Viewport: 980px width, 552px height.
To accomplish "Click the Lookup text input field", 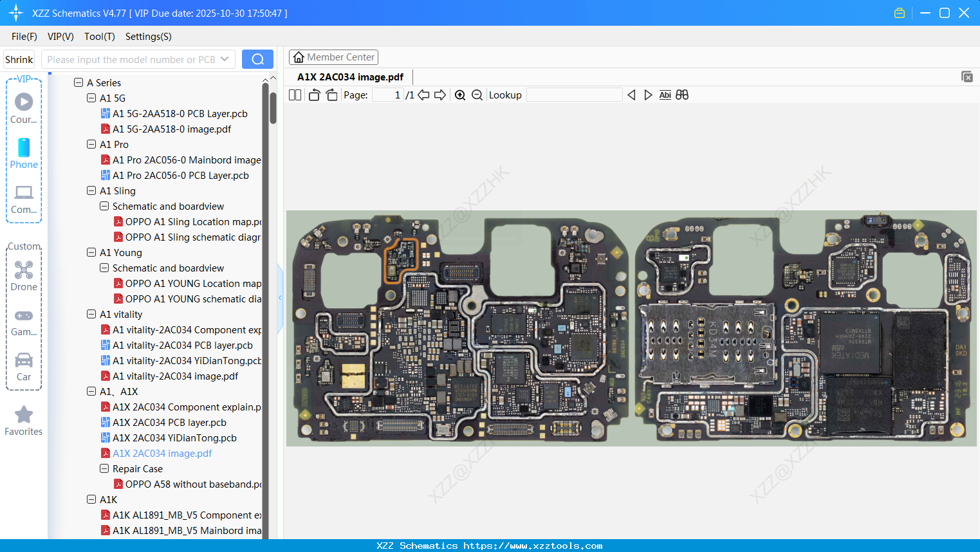I will click(x=574, y=95).
